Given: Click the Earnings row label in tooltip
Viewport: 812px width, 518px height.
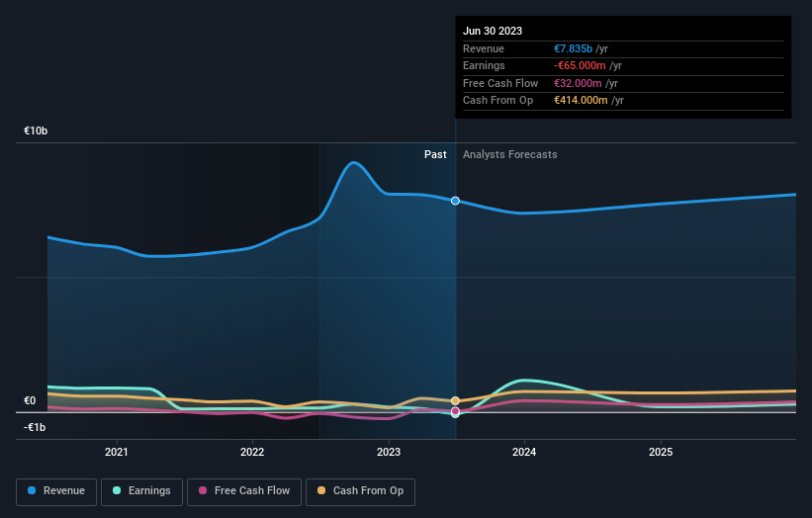Looking at the screenshot, I should pos(484,65).
